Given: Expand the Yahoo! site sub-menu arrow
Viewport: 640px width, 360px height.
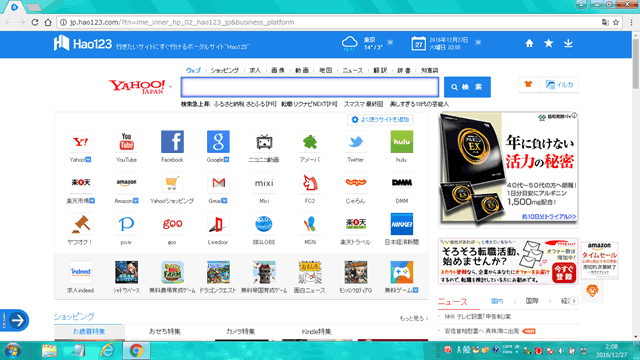Looking at the screenshot, I should (89, 160).
